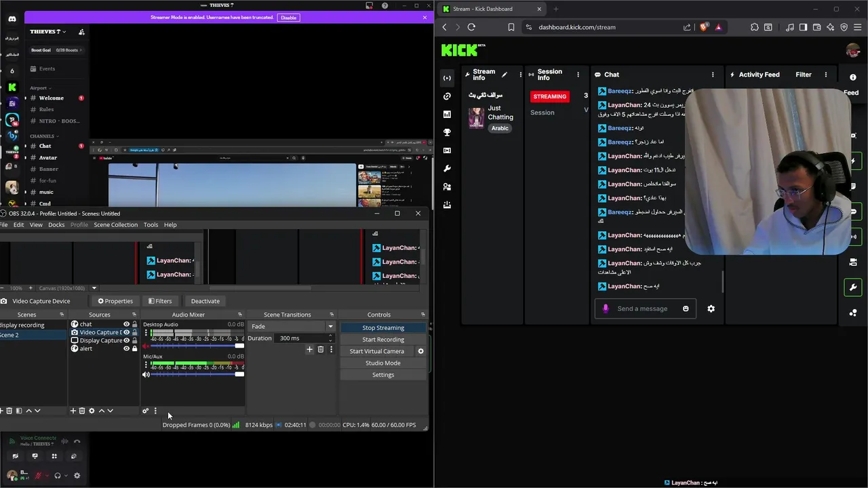The width and height of the screenshot is (868, 488).
Task: Open advanced audio properties gears icon
Action: (x=145, y=411)
